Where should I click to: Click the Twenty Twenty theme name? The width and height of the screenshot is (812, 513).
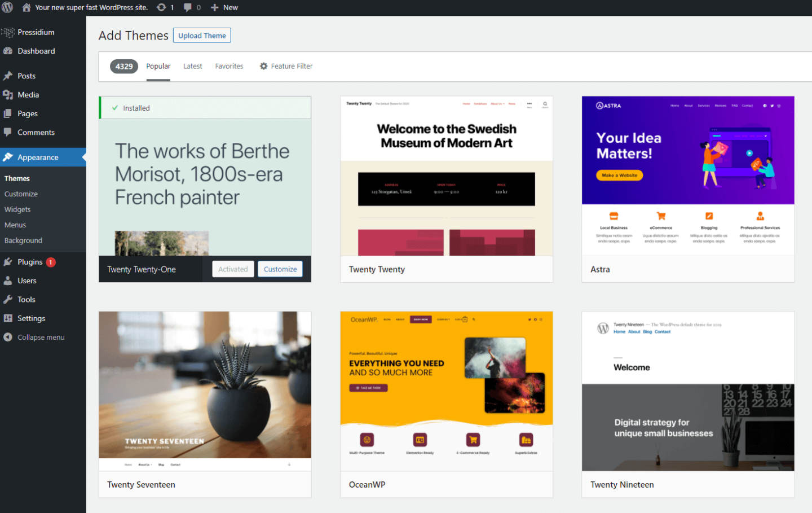point(377,269)
